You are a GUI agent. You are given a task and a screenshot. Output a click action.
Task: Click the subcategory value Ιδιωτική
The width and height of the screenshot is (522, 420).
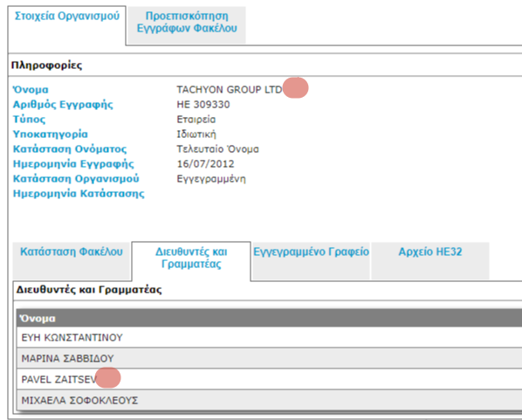tap(196, 134)
